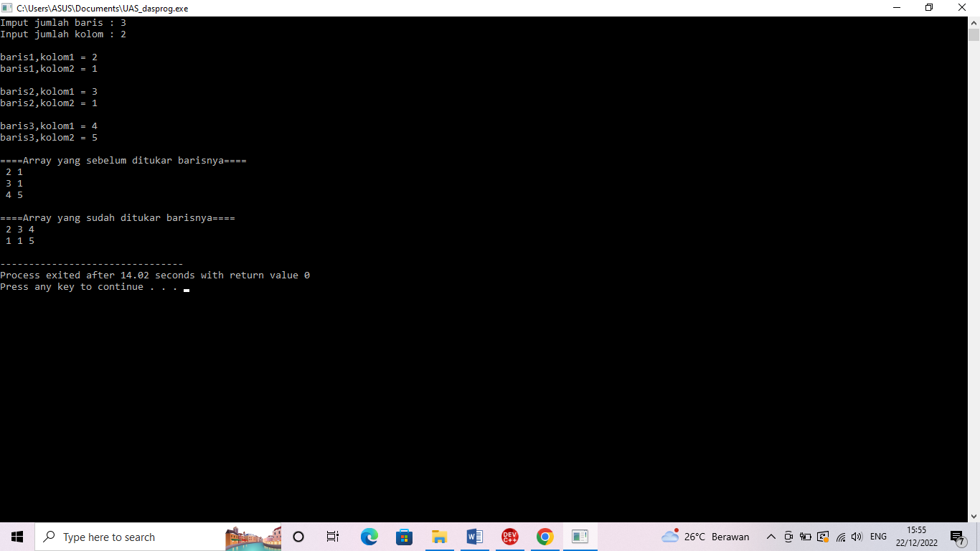Select the active console window taskbar icon
The height and width of the screenshot is (551, 980).
click(580, 537)
